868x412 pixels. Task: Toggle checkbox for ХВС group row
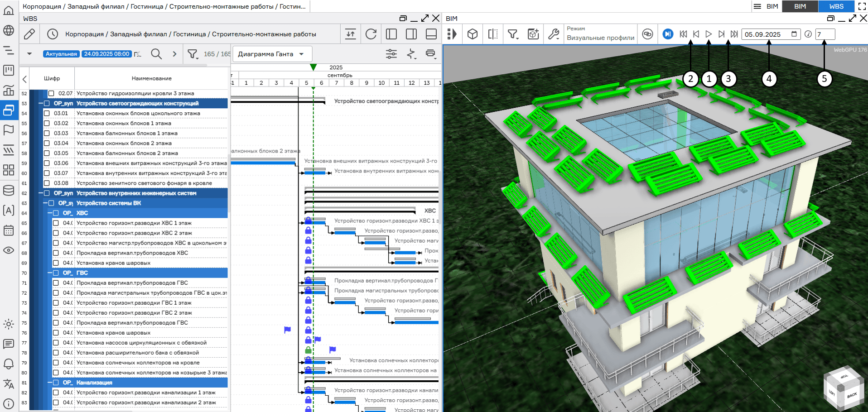coord(56,213)
